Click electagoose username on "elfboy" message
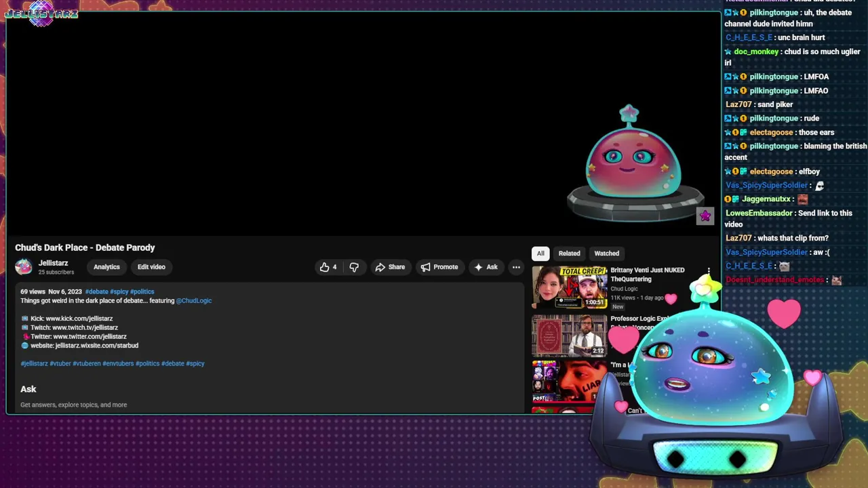Screen dimensions: 868x488 [x=771, y=171]
